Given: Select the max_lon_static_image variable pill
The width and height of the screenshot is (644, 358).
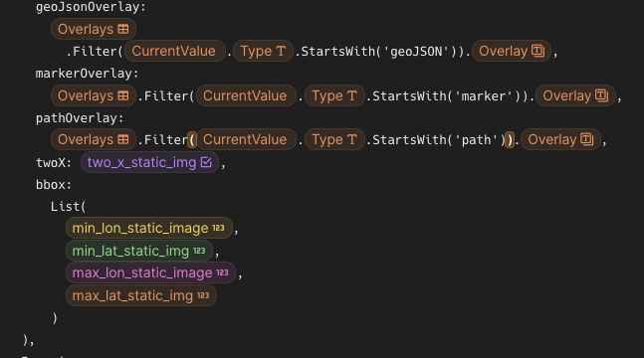Looking at the screenshot, I should (150, 272).
